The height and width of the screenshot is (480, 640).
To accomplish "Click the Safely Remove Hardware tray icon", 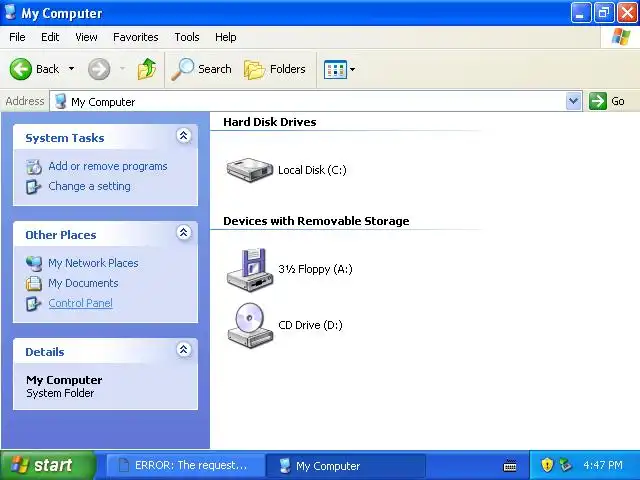I will pyautogui.click(x=566, y=465).
